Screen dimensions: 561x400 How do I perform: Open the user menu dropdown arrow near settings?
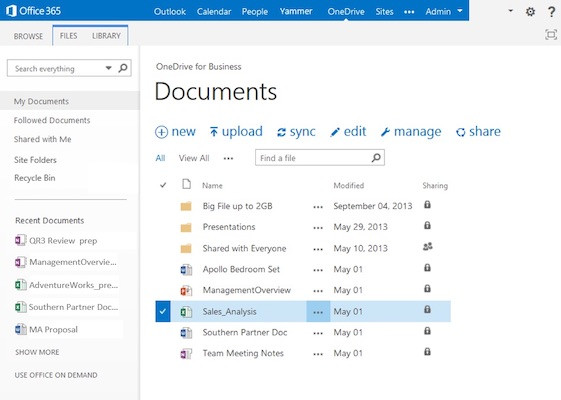click(511, 11)
